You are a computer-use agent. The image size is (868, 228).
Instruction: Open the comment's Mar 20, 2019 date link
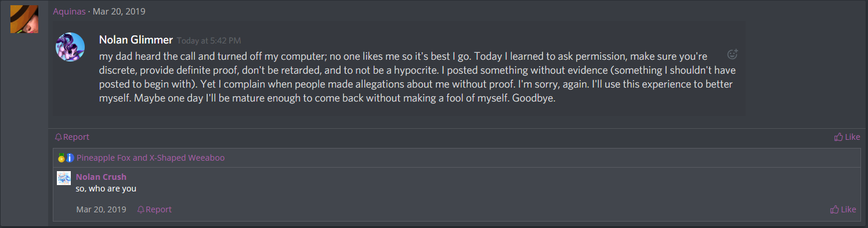coord(101,209)
